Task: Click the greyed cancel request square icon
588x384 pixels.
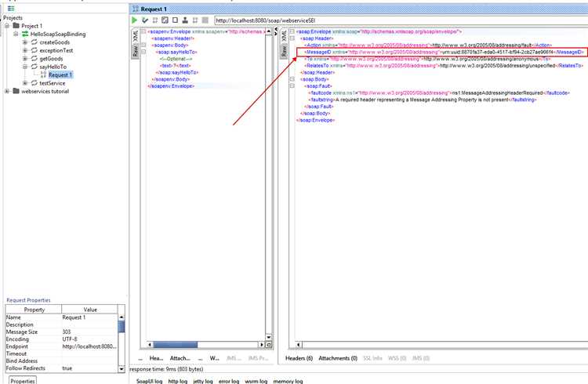Action: click(205, 20)
